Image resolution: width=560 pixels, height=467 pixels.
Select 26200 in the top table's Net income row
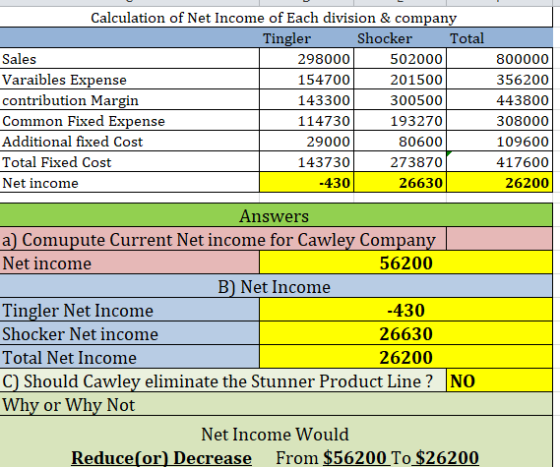(x=499, y=183)
